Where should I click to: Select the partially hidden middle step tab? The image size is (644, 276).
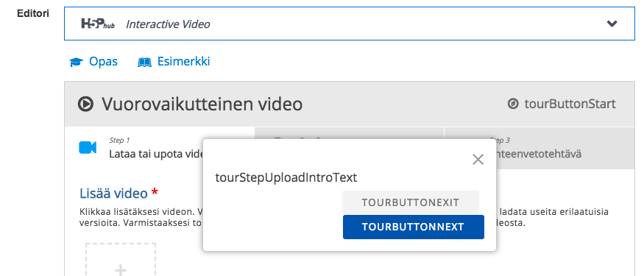point(349,133)
